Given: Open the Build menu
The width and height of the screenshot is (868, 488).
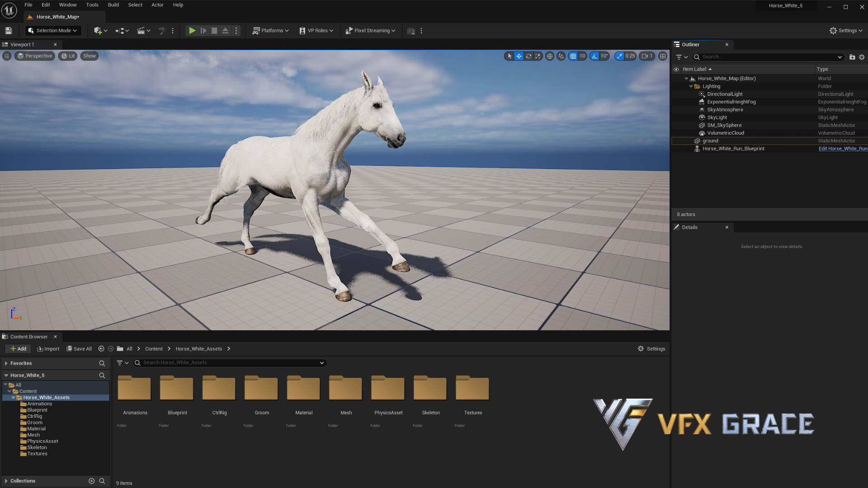Looking at the screenshot, I should (113, 5).
